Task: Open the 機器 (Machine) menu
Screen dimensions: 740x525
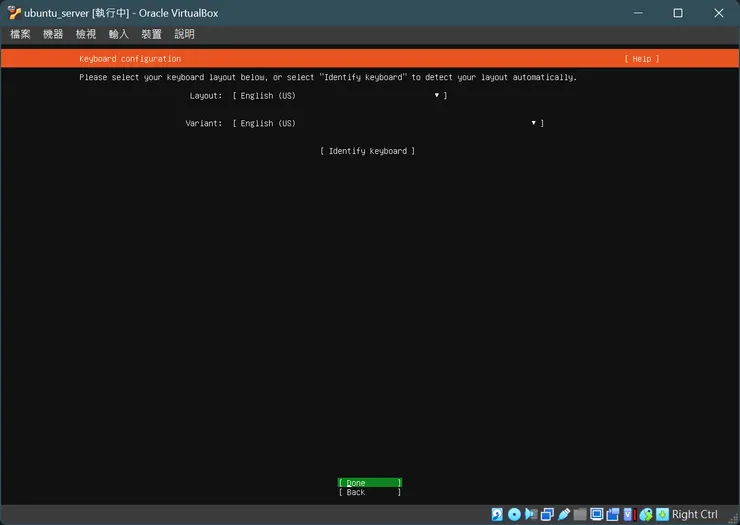Action: [53, 34]
